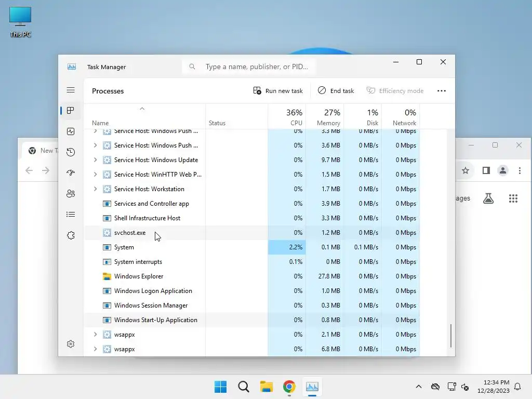Open Chrome three-dot menu
This screenshot has height=399, width=532.
click(x=520, y=170)
